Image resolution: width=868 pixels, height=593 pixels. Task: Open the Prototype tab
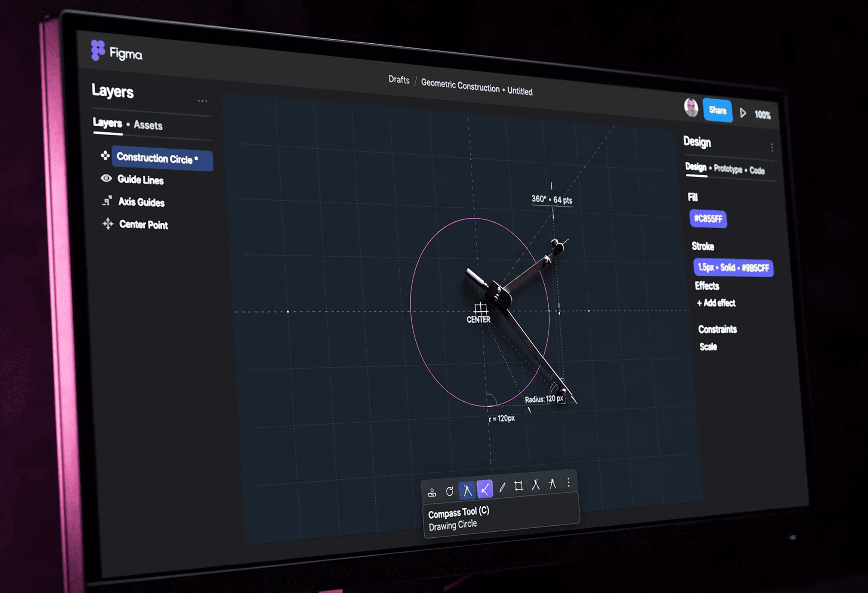click(x=728, y=169)
